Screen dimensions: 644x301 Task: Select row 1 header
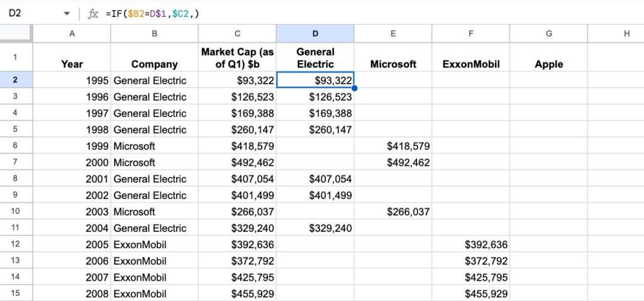pos(15,57)
